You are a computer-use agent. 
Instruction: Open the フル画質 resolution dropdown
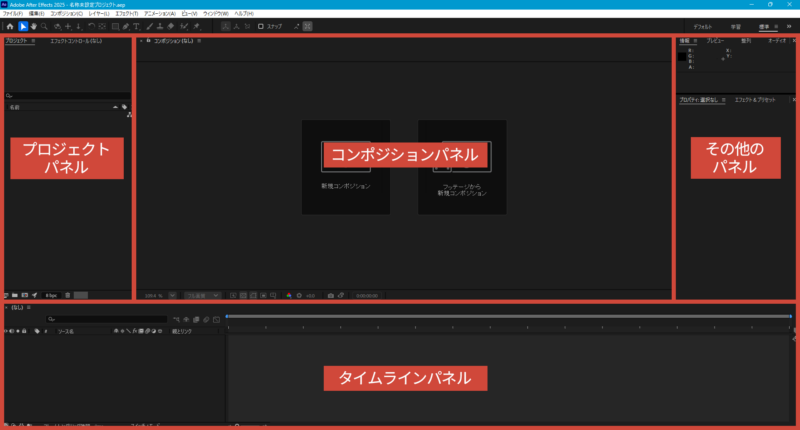[x=203, y=295]
